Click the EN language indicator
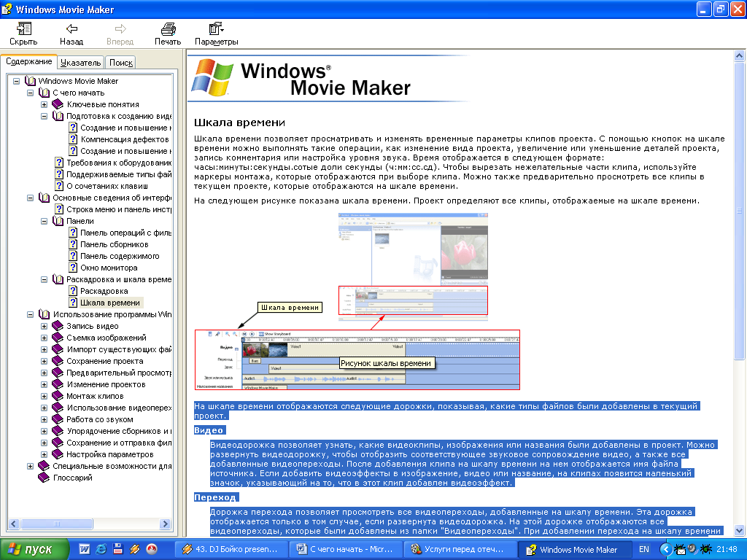This screenshot has height=560, width=747. (644, 549)
